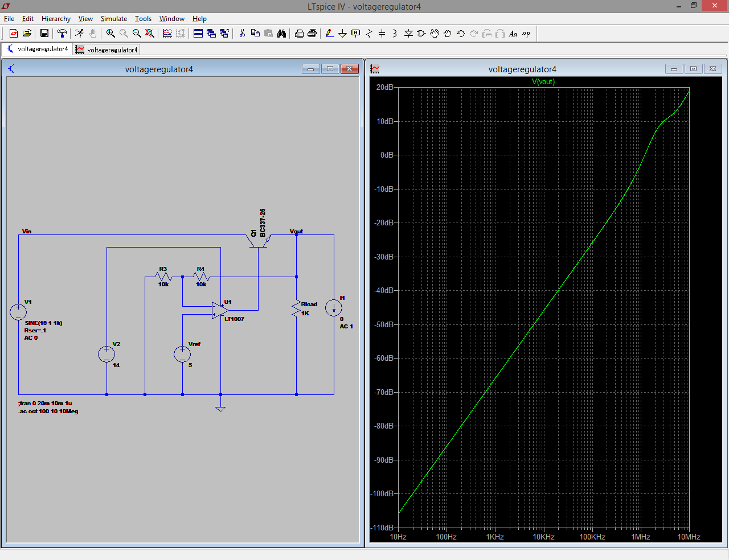Click the Undo arrow
729x560 pixels.
461,34
